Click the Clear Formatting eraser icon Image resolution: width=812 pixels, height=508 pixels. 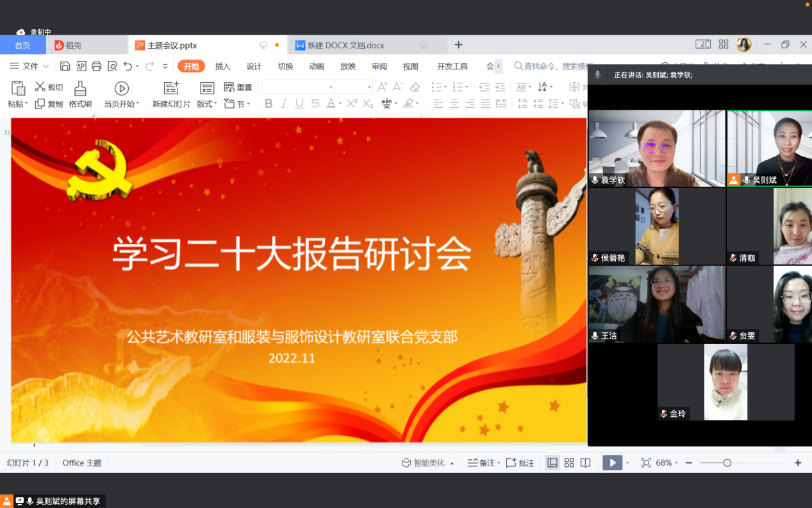click(415, 87)
